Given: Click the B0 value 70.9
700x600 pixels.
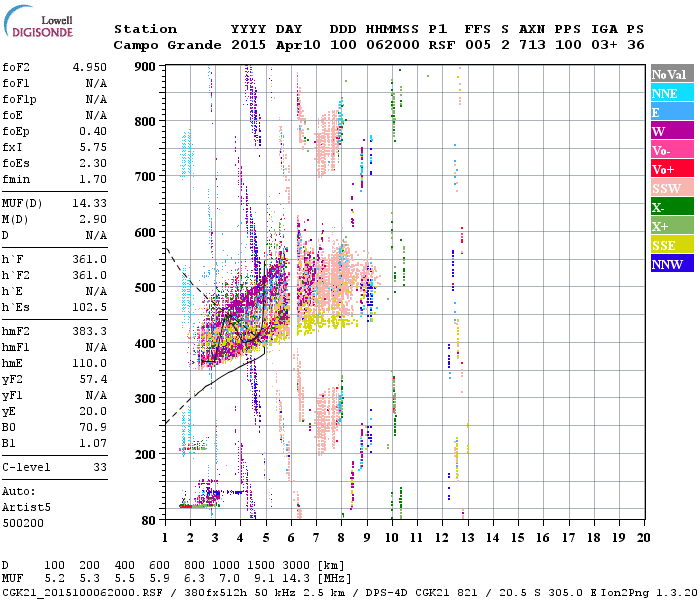Looking at the screenshot, I should coord(93,427).
